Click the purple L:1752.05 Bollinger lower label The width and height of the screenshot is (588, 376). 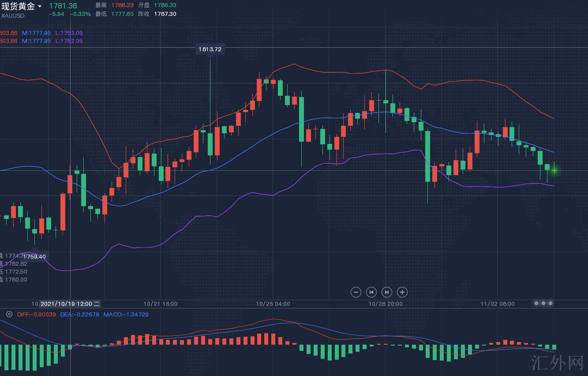tap(69, 33)
